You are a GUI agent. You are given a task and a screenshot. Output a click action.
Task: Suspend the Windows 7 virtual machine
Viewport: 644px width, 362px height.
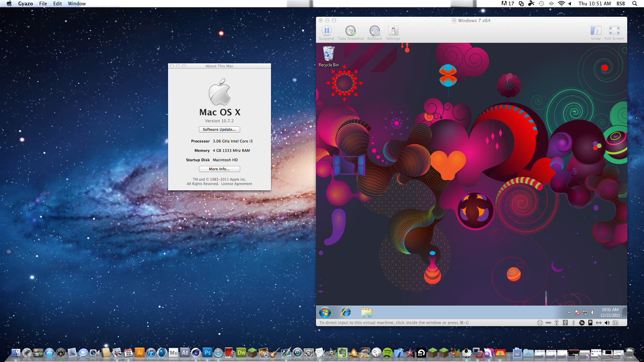tap(326, 31)
